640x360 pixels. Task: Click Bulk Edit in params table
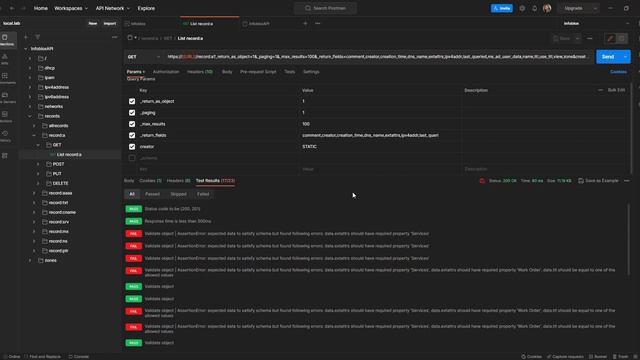pos(616,90)
